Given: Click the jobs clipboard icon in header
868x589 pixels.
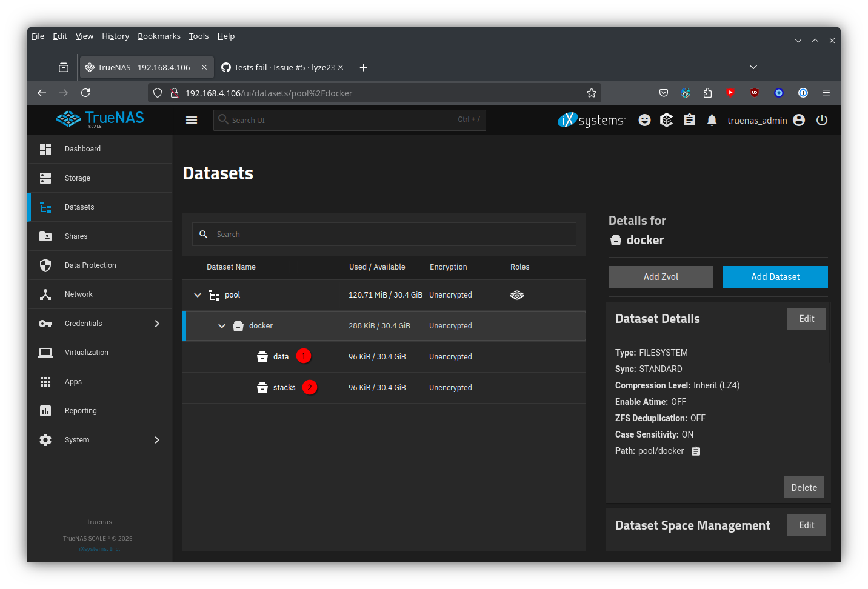Looking at the screenshot, I should point(689,120).
